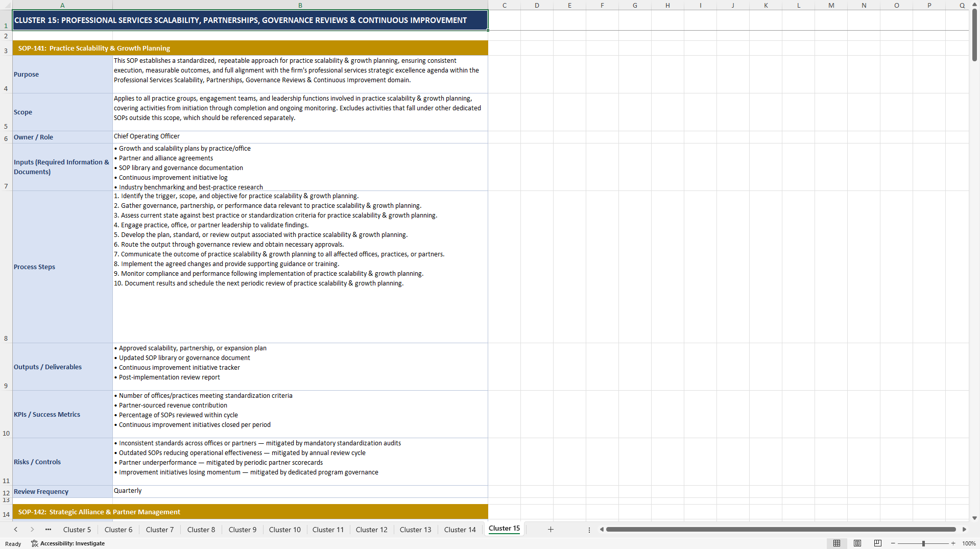980x549 pixels.
Task: Click the Purpose label cell
Action: [62, 75]
